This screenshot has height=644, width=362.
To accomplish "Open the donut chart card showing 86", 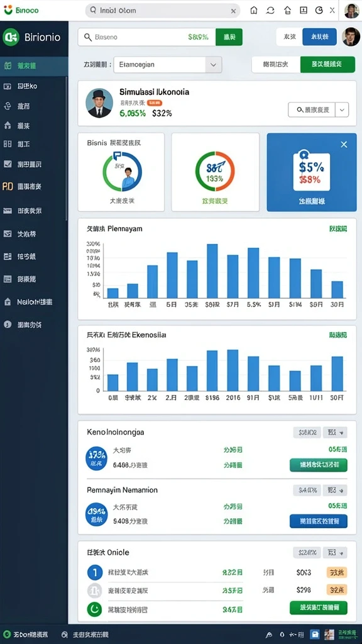I will coord(215,172).
